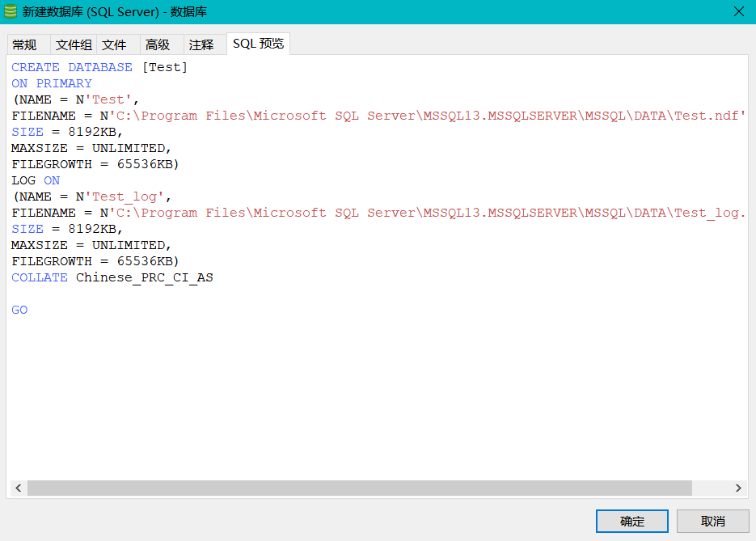
Task: Click the ON PRIMARY line
Action: (x=52, y=83)
